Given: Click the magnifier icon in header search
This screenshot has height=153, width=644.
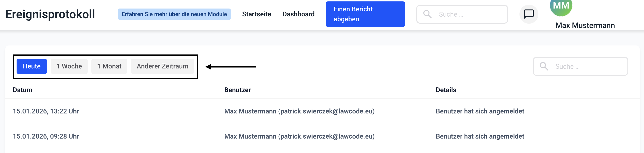Looking at the screenshot, I should coord(427,14).
